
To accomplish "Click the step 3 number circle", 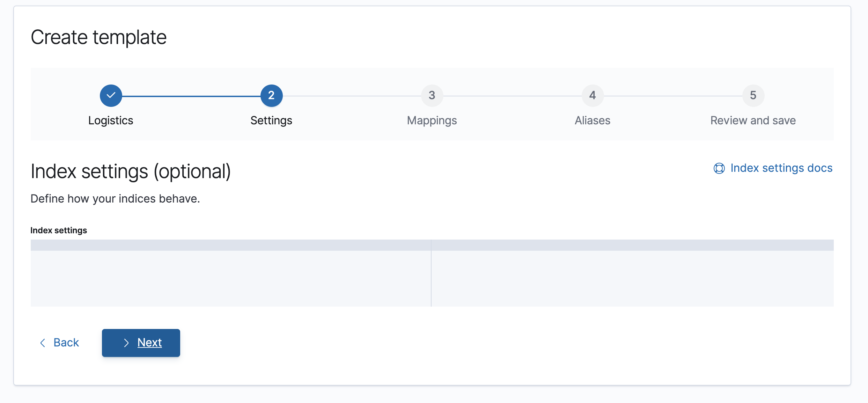I will [432, 95].
